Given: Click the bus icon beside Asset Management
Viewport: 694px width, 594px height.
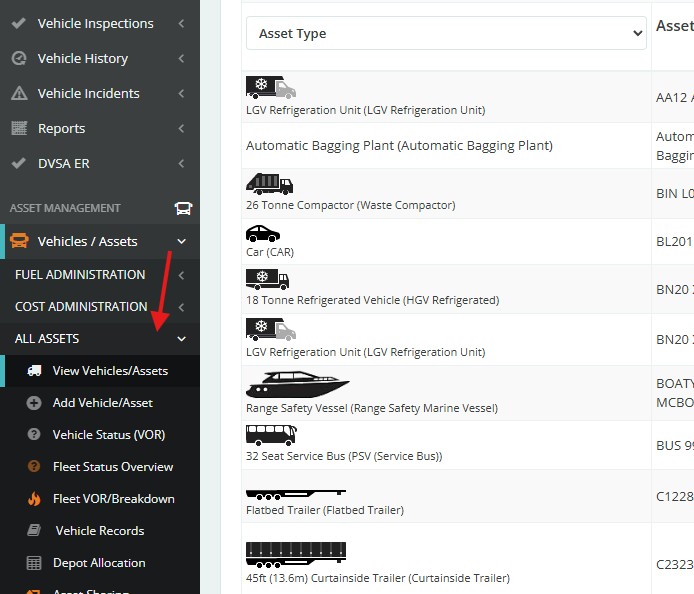Looking at the screenshot, I should click(x=183, y=208).
